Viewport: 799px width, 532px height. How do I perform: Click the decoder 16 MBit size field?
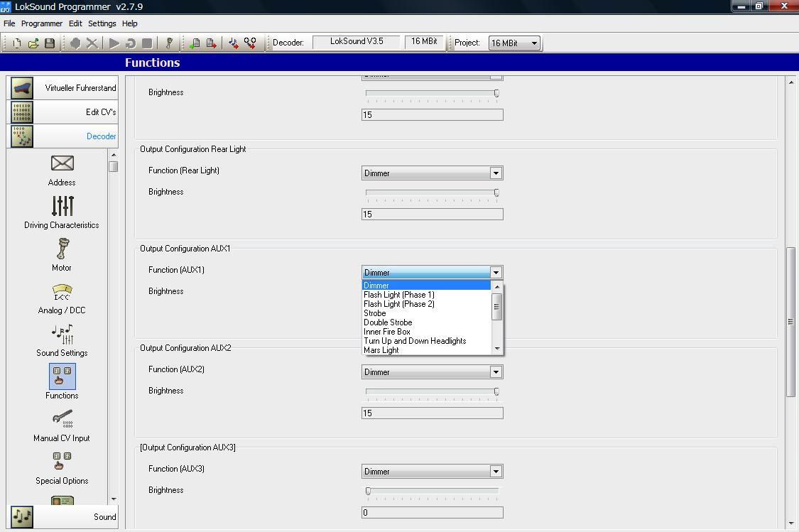click(424, 42)
